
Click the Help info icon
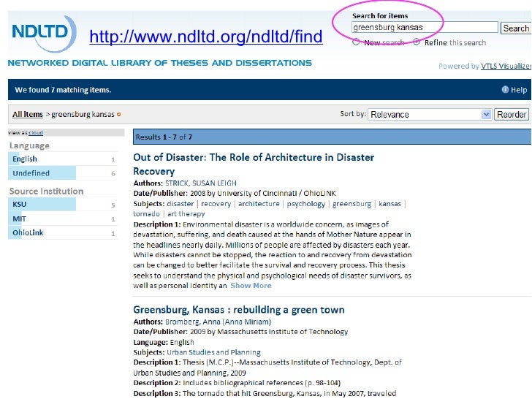505,90
